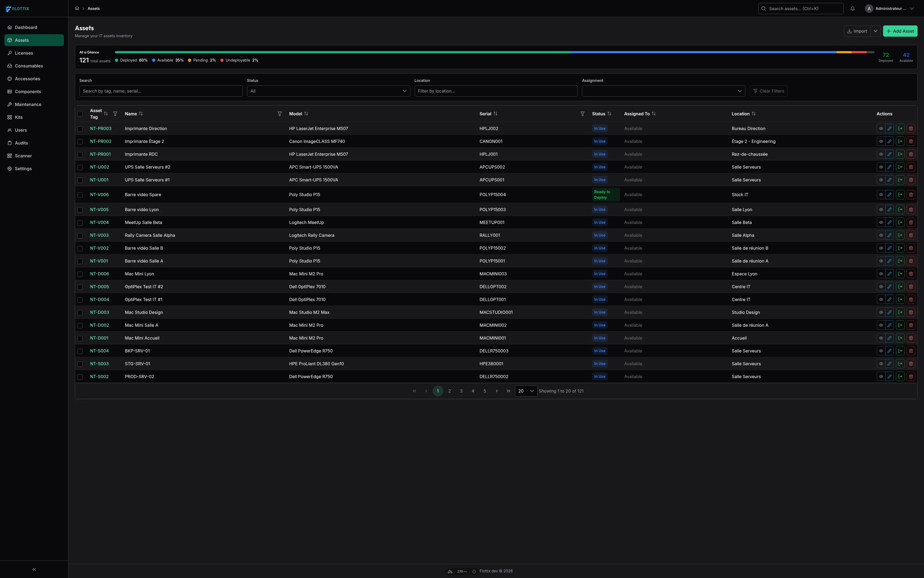This screenshot has height=578, width=924.
Task: Open Settings in sidebar
Action: point(34,169)
